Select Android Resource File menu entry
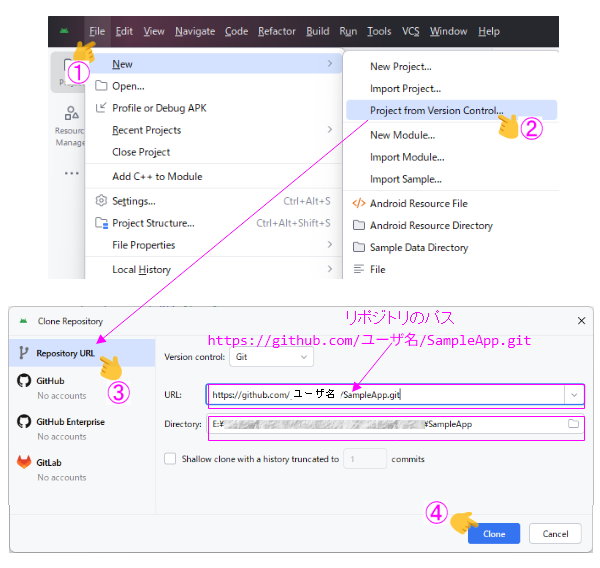600x568 pixels. click(x=418, y=203)
